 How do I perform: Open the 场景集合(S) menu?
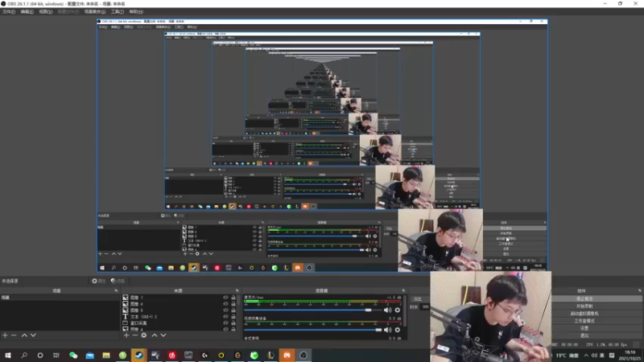[x=95, y=12]
